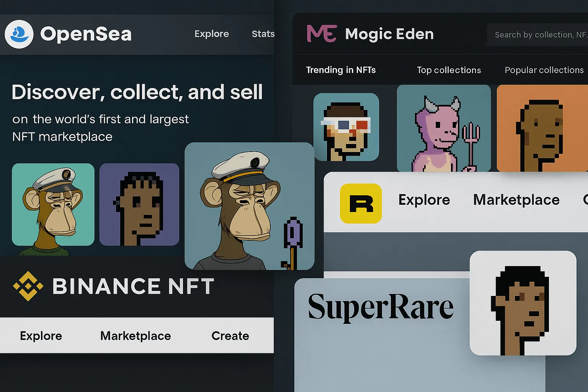Screen dimensions: 588x392
Task: Select the Popular collections tab
Action: (544, 70)
